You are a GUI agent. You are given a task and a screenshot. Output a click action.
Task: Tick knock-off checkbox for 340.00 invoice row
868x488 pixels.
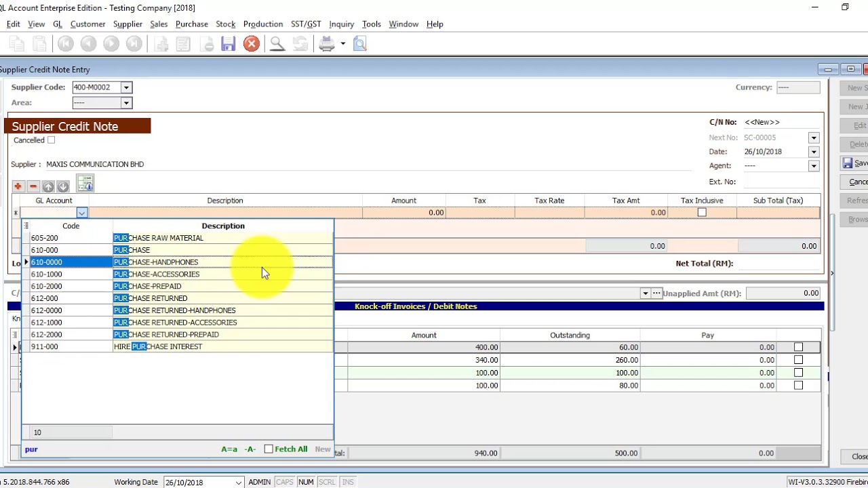point(798,360)
